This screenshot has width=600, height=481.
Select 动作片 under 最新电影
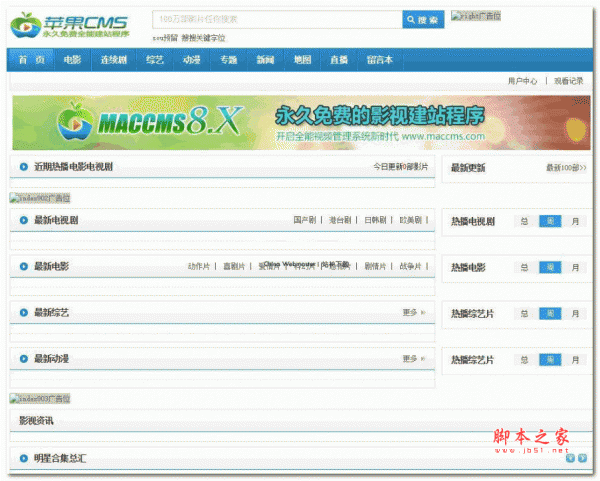(x=199, y=266)
